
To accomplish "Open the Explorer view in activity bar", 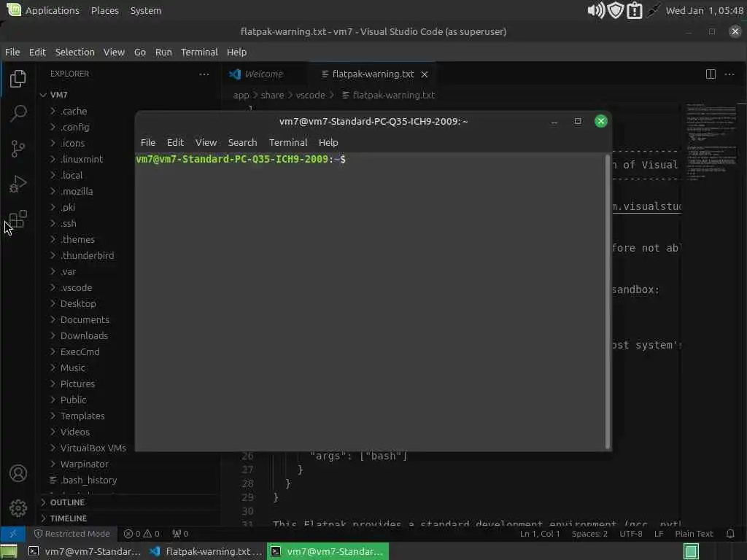I will (18, 79).
